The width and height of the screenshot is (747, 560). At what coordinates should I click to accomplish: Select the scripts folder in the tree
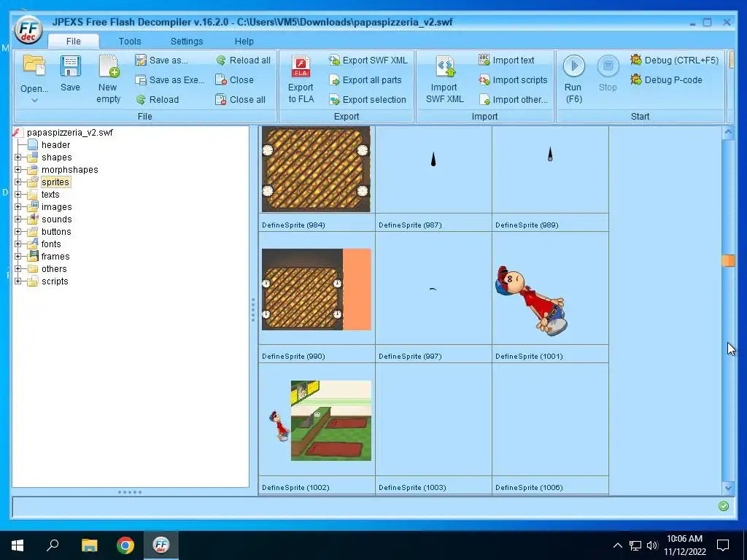55,281
